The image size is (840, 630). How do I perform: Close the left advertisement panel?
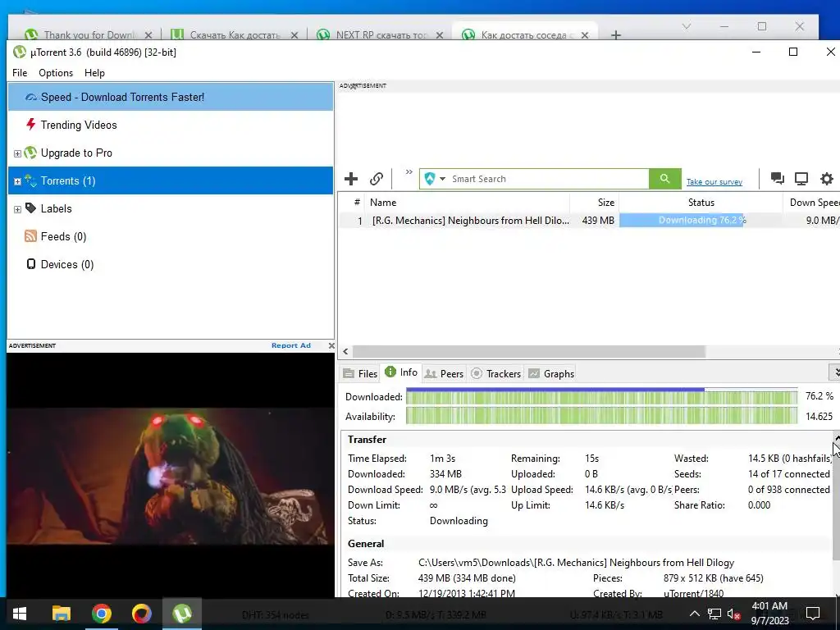click(x=331, y=345)
